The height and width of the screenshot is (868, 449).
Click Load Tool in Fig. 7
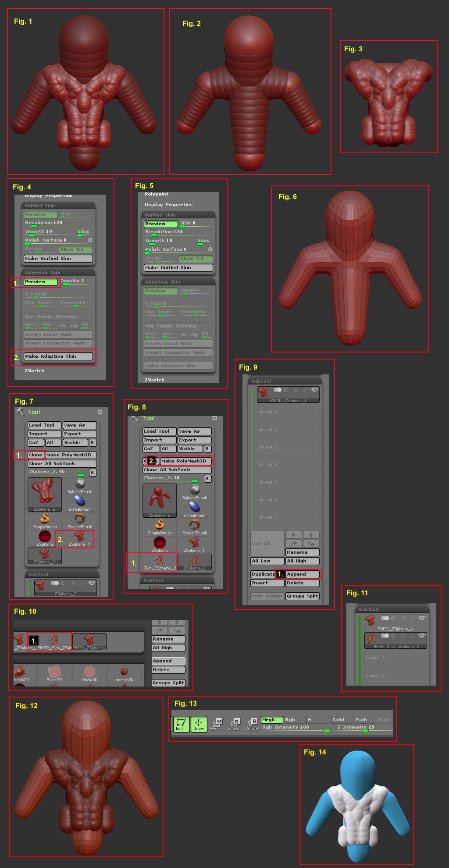tap(45, 425)
